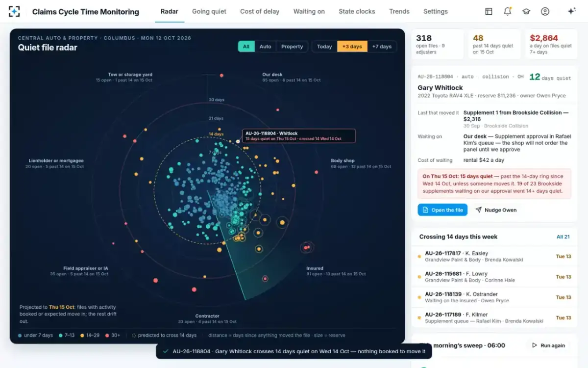Open AU-26-115681 F. Lowry row
The image size is (588, 368).
coord(494,277)
